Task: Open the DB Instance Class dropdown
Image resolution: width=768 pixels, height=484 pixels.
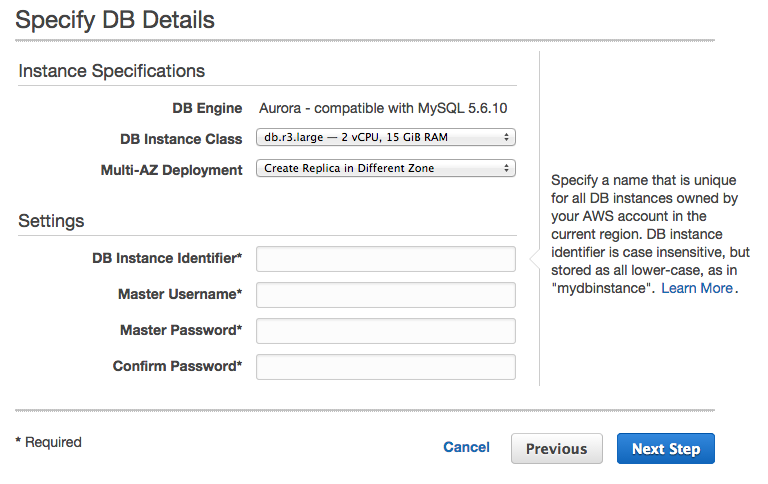Action: pyautogui.click(x=386, y=138)
